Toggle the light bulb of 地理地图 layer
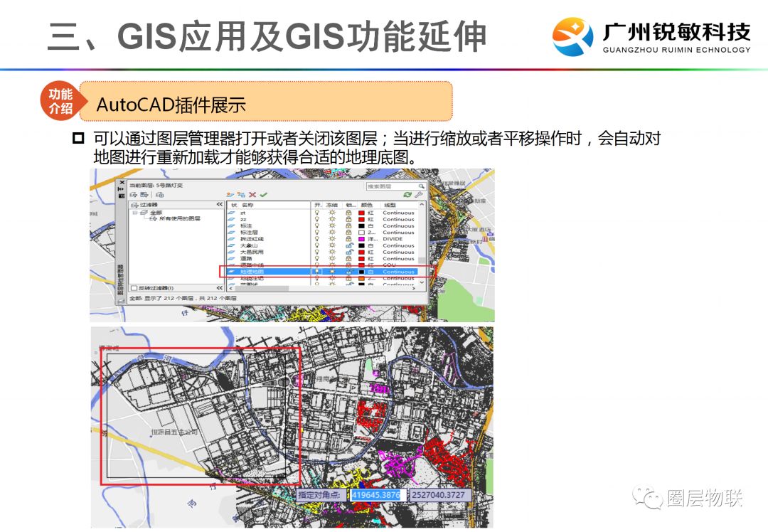This screenshot has width=768, height=532. [x=317, y=272]
